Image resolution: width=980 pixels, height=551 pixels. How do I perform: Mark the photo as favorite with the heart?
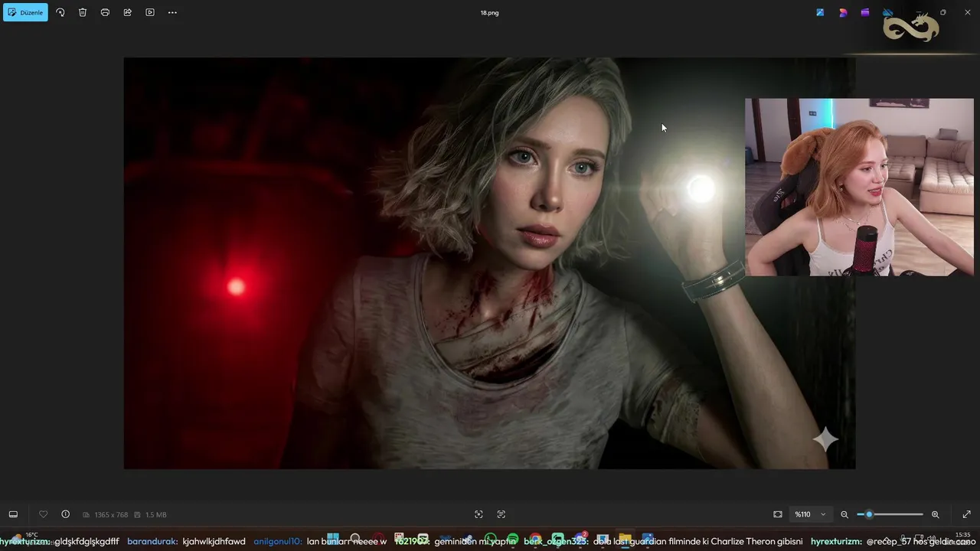coord(43,514)
